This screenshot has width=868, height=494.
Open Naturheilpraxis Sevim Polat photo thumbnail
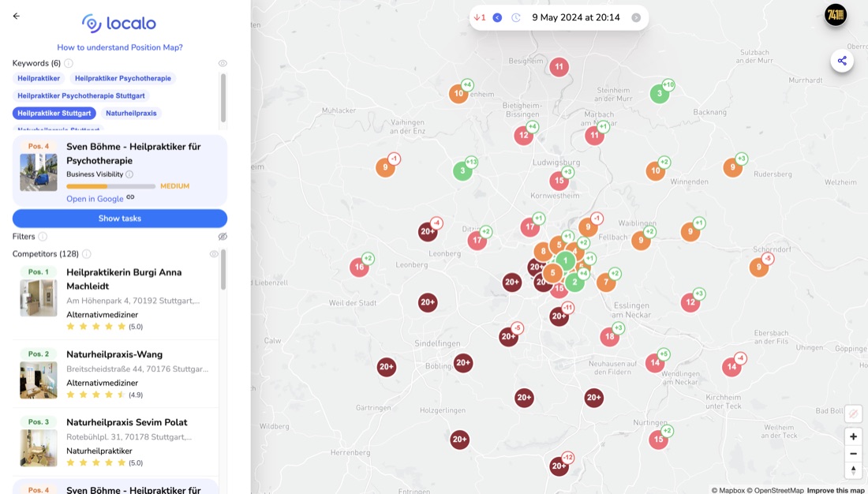[38, 447]
